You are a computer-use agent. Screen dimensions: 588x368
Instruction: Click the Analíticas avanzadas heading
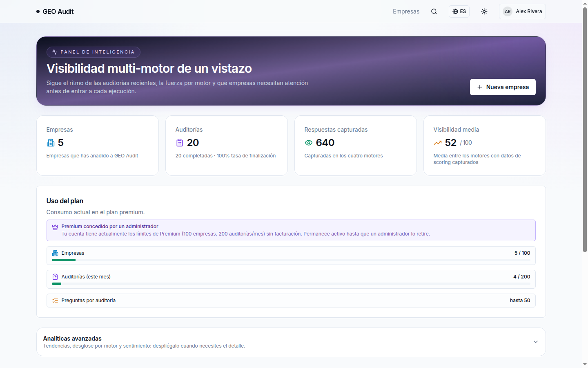click(x=72, y=339)
